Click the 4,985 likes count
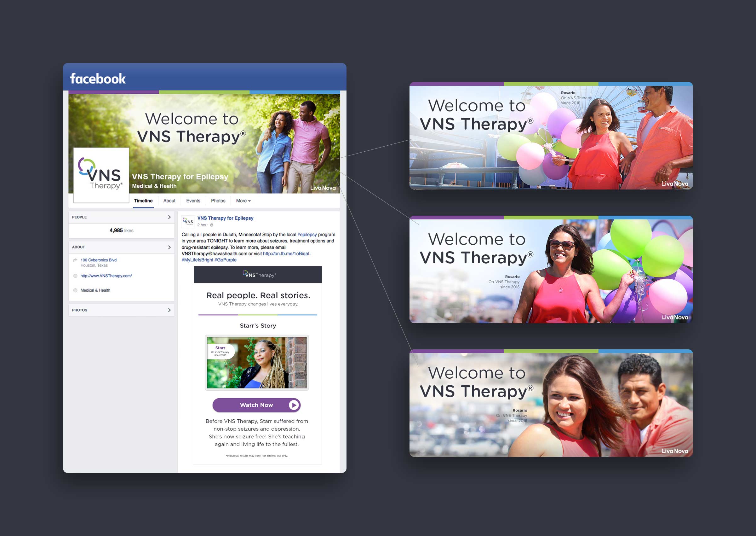Image resolution: width=756 pixels, height=536 pixels. pos(121,230)
